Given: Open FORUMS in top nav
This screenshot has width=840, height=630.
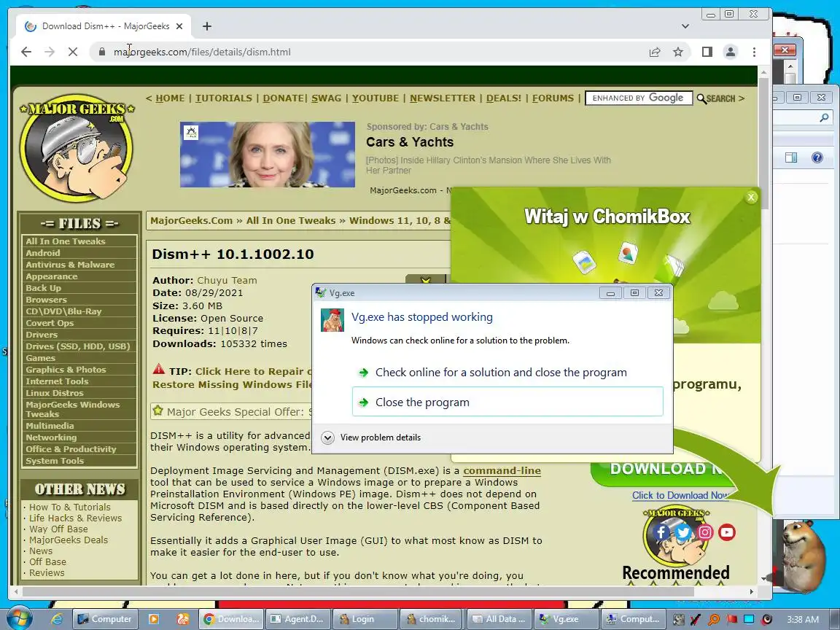Looking at the screenshot, I should [x=553, y=98].
